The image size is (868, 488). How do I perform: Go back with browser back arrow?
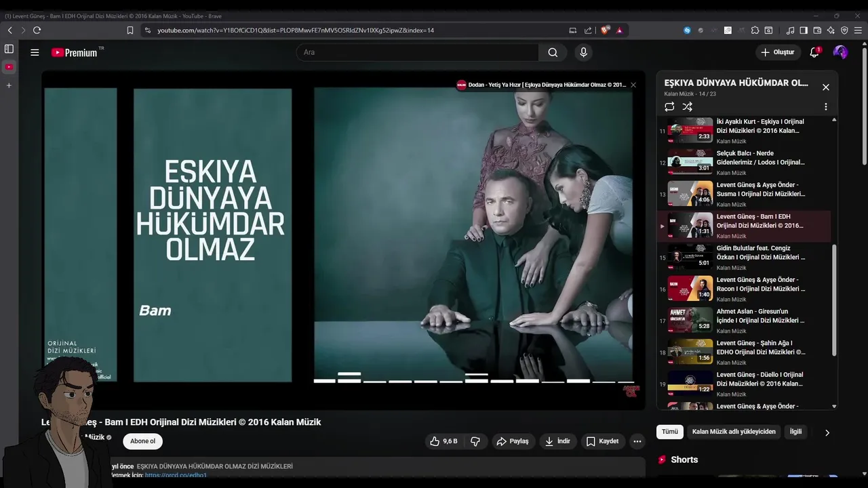[9, 30]
